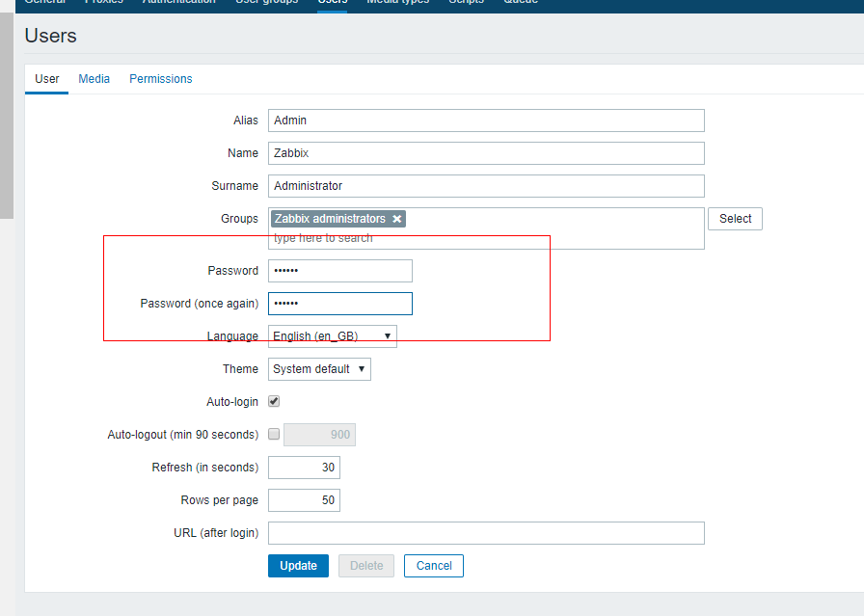Viewport: 864px width, 616px height.
Task: Open the Language dropdown
Action: (x=332, y=336)
